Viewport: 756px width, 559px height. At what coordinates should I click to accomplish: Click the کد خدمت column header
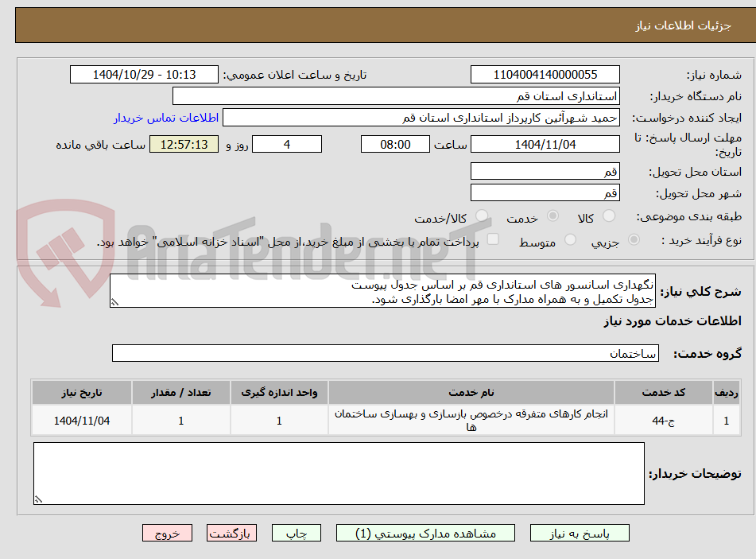pos(664,393)
